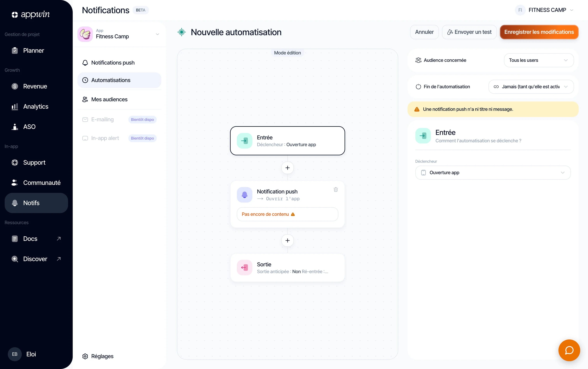Open the Déclencheur Ouverture app dropdown
This screenshot has height=369, width=588.
[493, 172]
